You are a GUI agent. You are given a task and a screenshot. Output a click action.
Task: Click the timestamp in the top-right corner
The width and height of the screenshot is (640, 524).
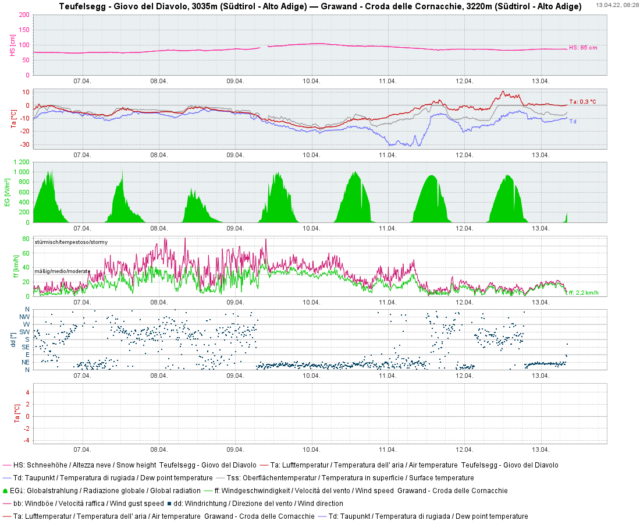click(x=618, y=5)
